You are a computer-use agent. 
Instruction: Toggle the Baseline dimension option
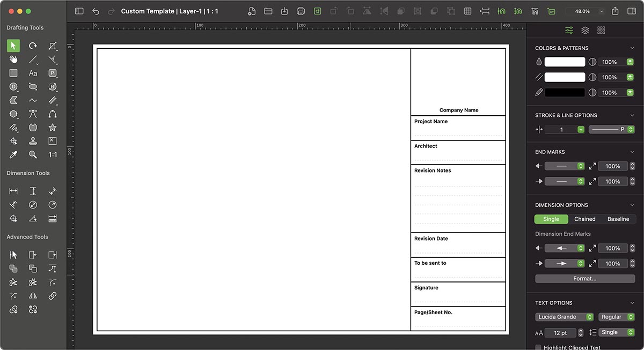click(618, 219)
